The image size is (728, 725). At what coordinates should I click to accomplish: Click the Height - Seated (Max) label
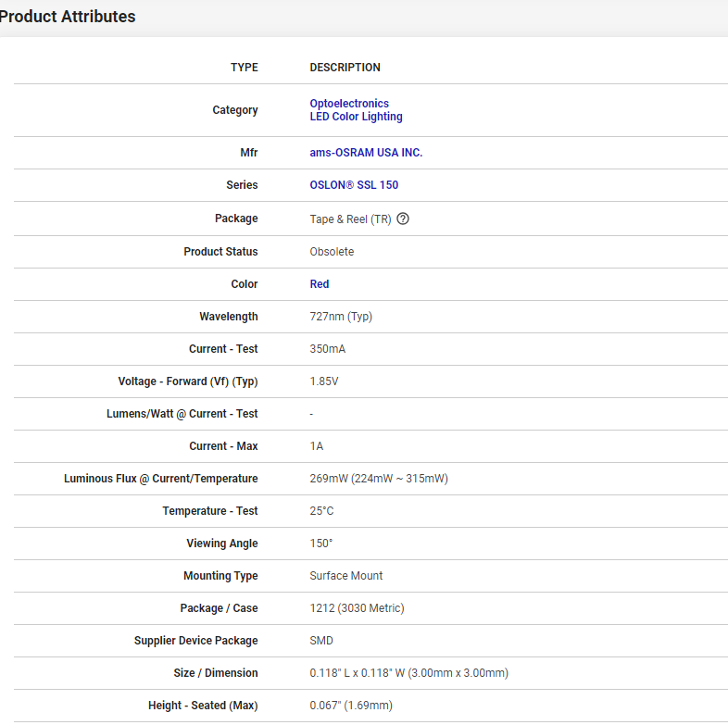tap(203, 706)
